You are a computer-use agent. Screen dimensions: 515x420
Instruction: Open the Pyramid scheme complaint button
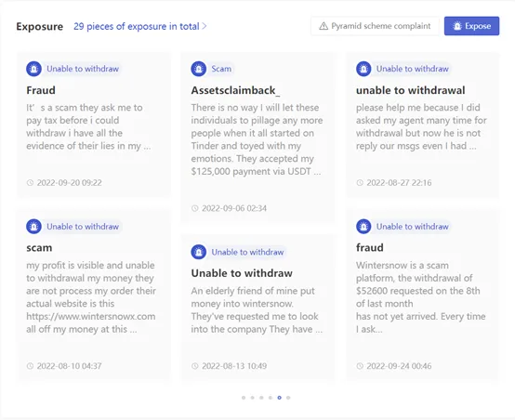(375, 26)
